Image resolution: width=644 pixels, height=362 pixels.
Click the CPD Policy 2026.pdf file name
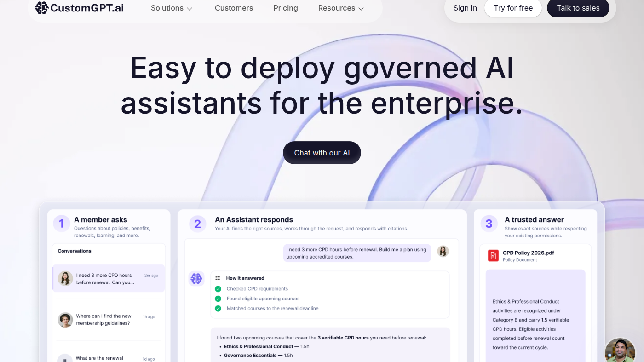(x=528, y=253)
